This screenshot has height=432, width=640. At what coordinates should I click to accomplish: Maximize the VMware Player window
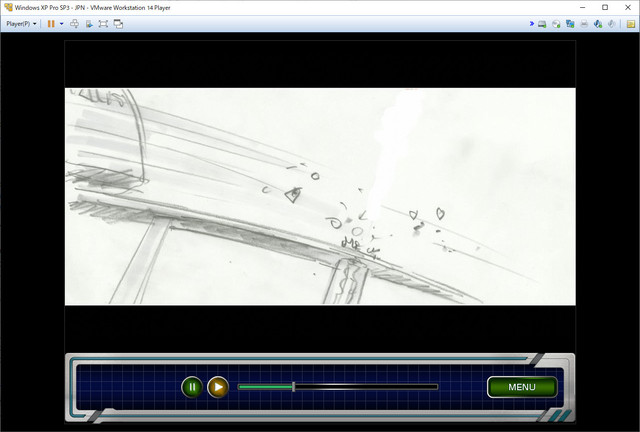[605, 7]
